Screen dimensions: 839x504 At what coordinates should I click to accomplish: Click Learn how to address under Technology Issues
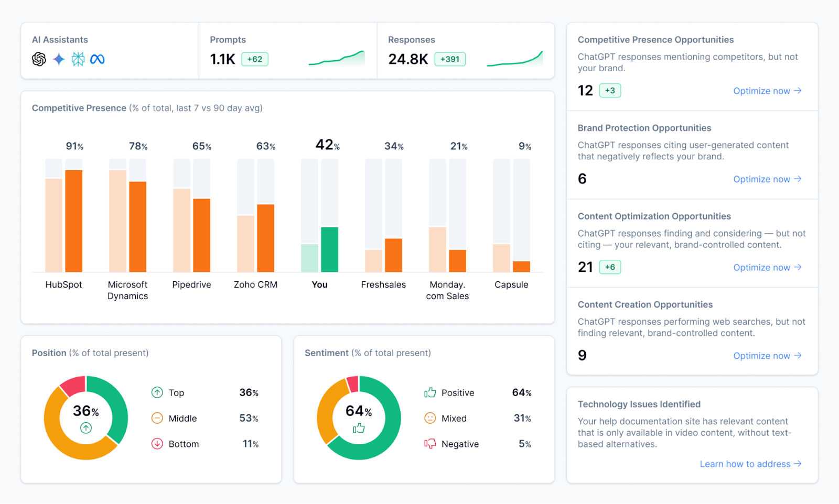click(745, 464)
